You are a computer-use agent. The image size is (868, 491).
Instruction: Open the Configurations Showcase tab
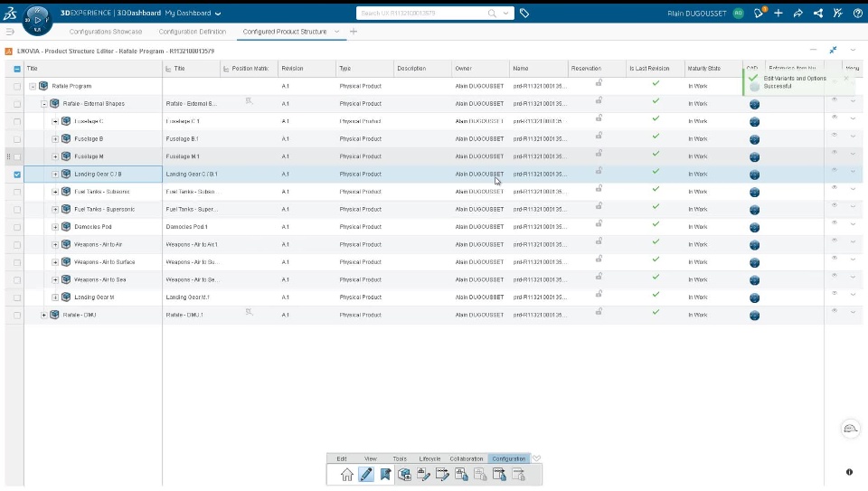click(106, 32)
